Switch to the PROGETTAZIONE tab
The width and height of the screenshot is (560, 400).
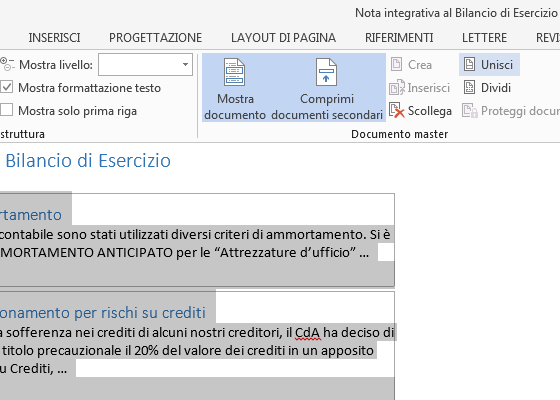point(156,38)
